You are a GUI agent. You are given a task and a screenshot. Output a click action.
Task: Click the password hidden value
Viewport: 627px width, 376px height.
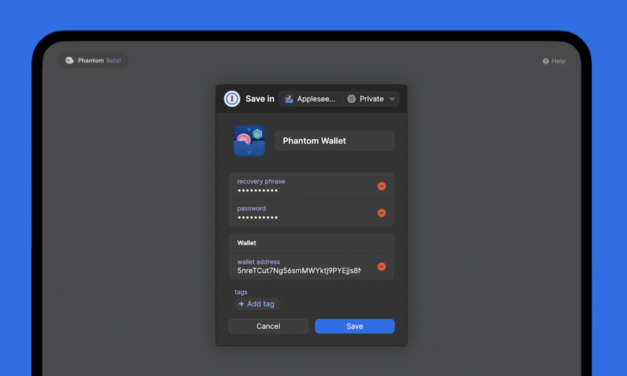point(258,218)
